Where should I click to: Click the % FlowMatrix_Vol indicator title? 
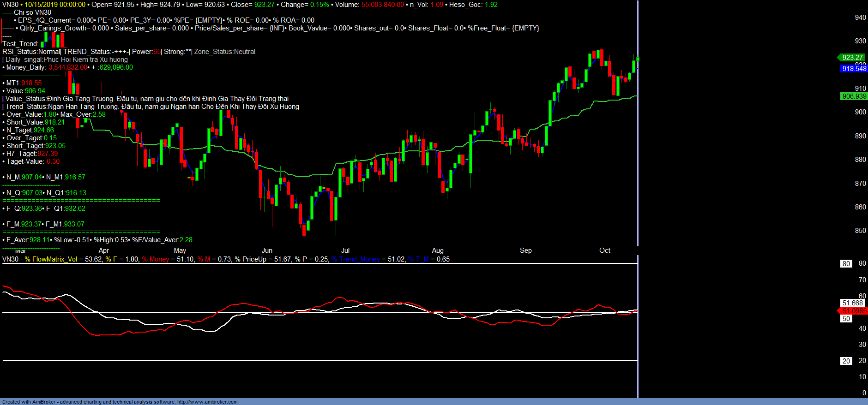pos(51,259)
